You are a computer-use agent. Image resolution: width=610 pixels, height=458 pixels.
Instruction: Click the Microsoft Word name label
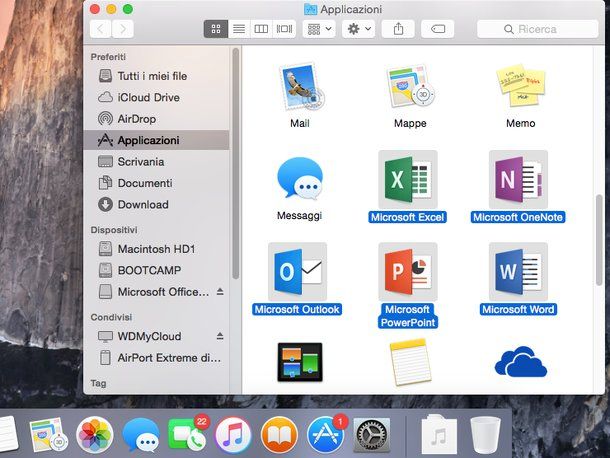tap(518, 309)
